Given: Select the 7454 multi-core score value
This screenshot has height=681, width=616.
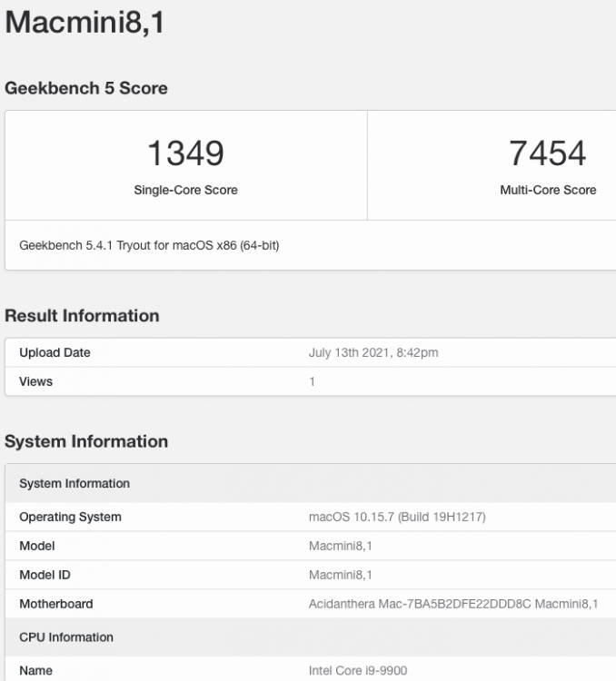Looking at the screenshot, I should 548,153.
